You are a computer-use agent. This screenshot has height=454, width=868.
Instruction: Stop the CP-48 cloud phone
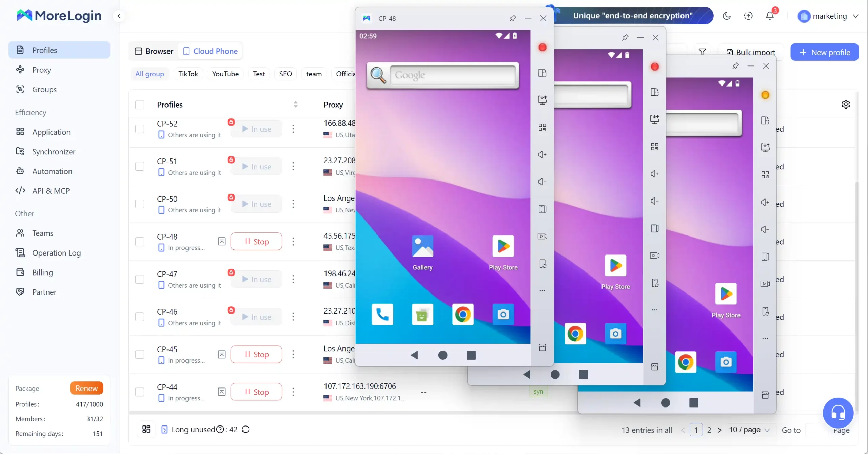[256, 242]
